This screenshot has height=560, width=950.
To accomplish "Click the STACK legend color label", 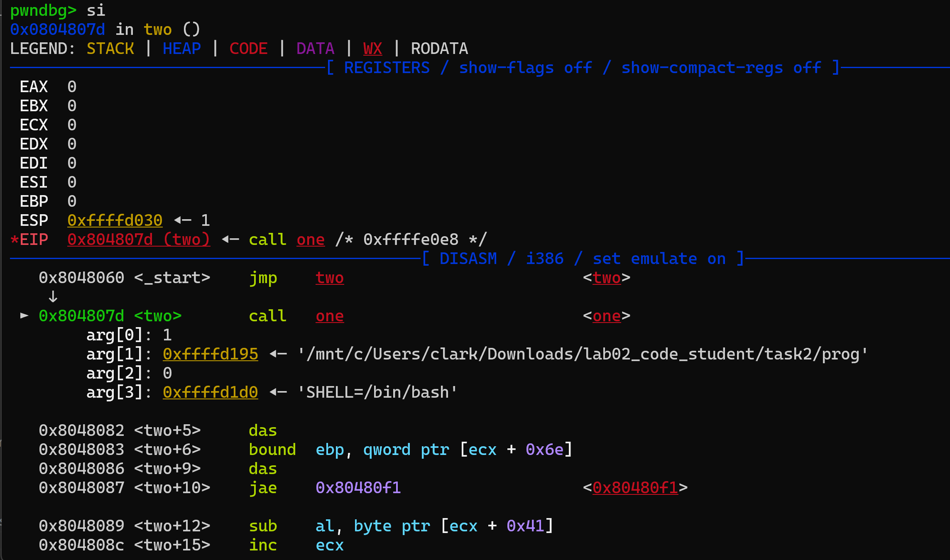I will click(x=110, y=49).
